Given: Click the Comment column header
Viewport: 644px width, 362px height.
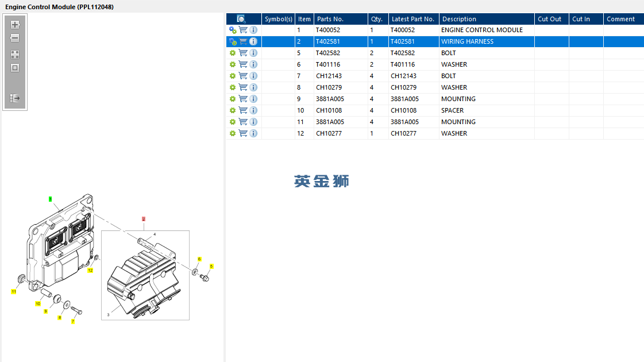Looking at the screenshot, I should pyautogui.click(x=623, y=19).
